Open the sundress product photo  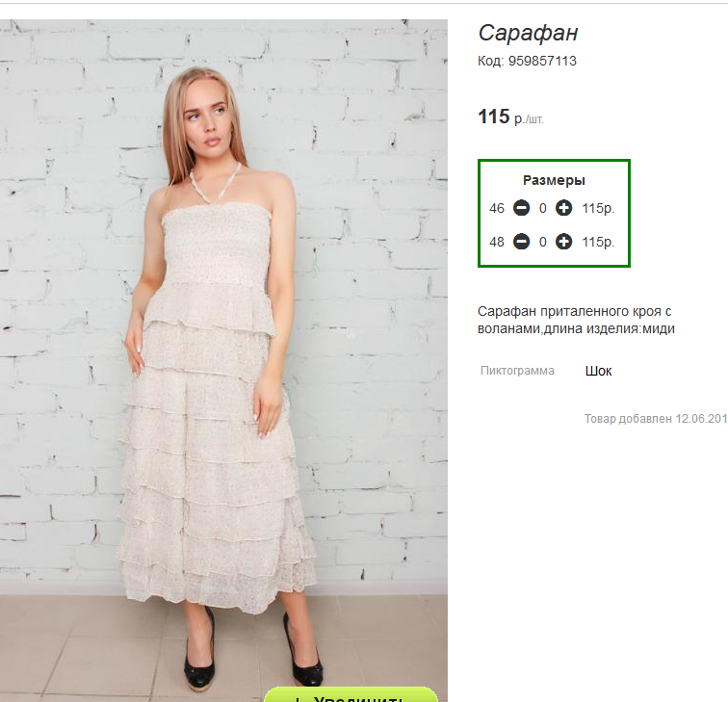tap(223, 360)
